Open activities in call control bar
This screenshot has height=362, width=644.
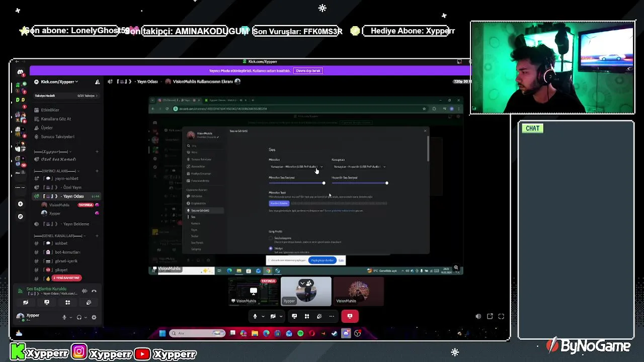(307, 316)
